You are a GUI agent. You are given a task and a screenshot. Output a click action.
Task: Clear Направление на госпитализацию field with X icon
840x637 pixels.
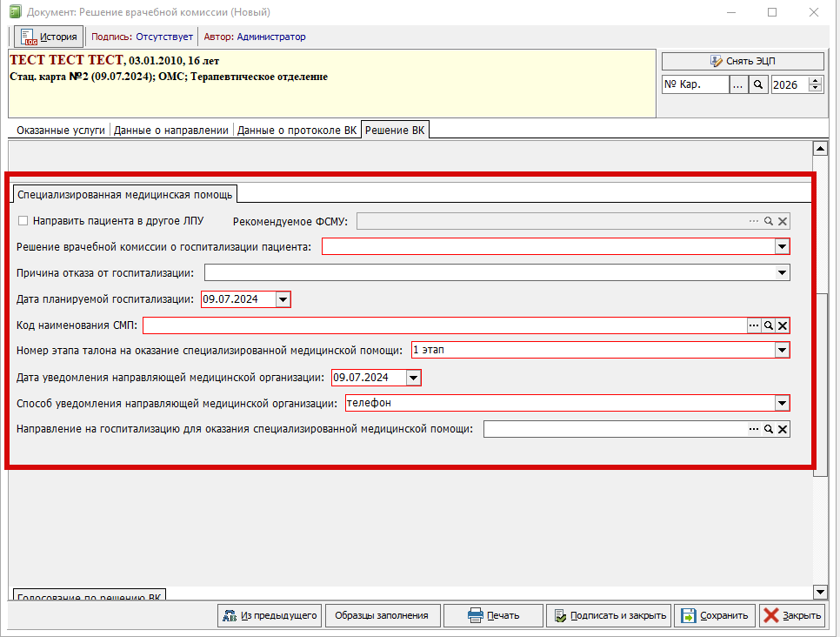click(783, 429)
